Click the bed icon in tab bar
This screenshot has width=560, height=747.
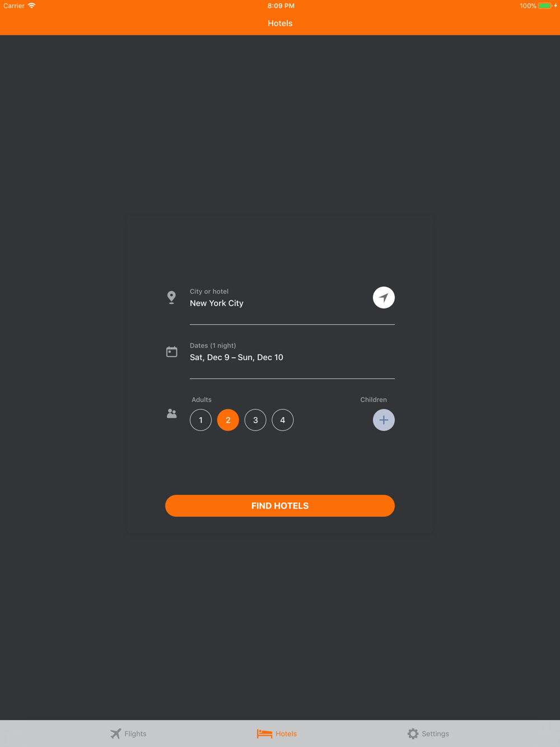(x=264, y=734)
